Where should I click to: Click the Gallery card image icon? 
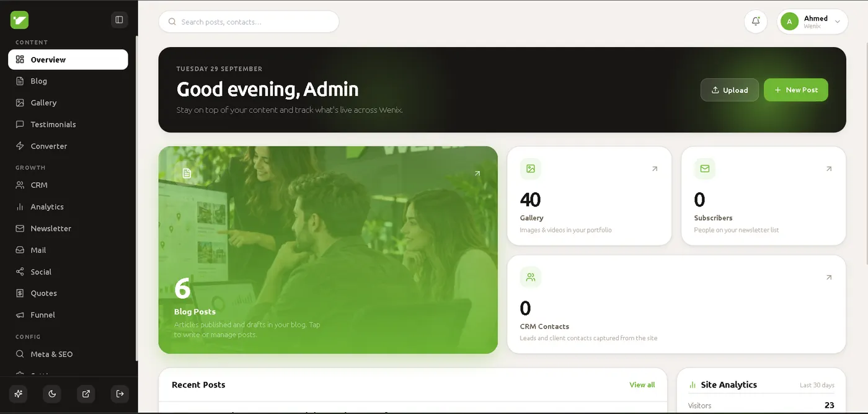tap(531, 169)
